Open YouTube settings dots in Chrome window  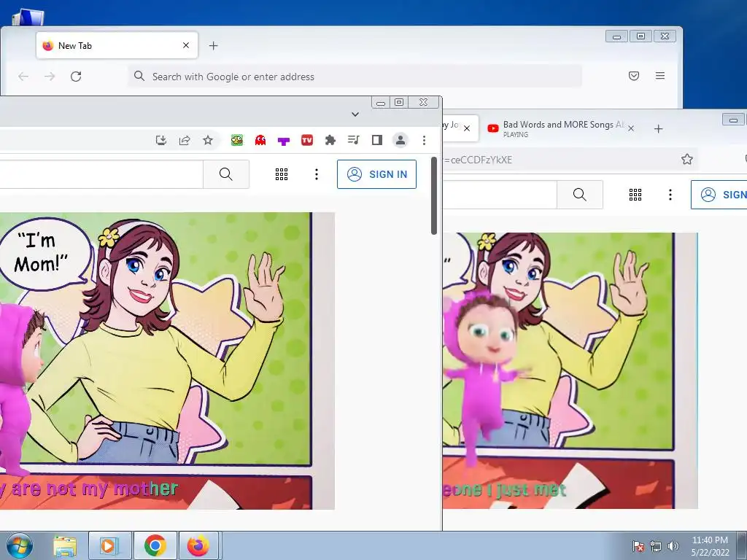point(317,174)
